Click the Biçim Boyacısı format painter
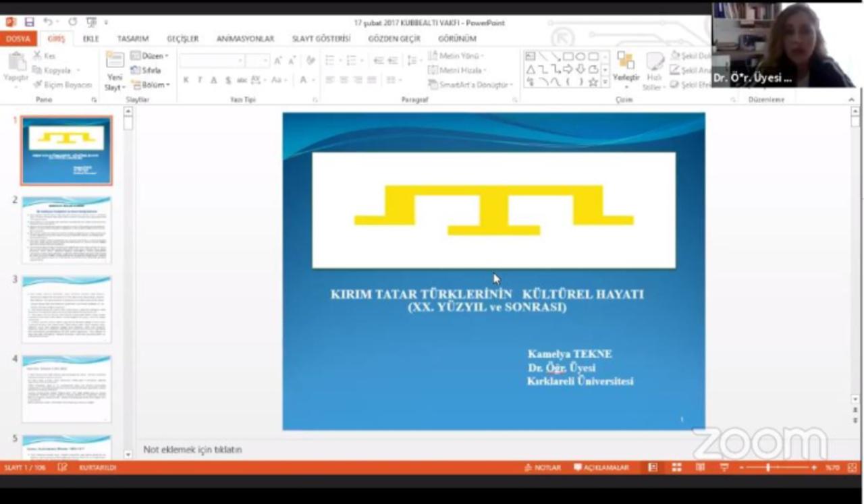Screen dimensions: 864x504 click(63, 85)
